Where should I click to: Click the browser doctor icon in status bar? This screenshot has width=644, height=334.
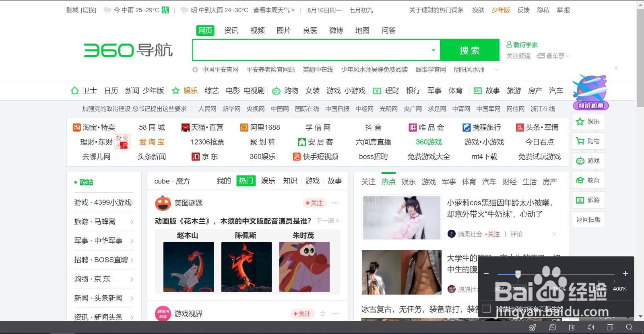553,328
